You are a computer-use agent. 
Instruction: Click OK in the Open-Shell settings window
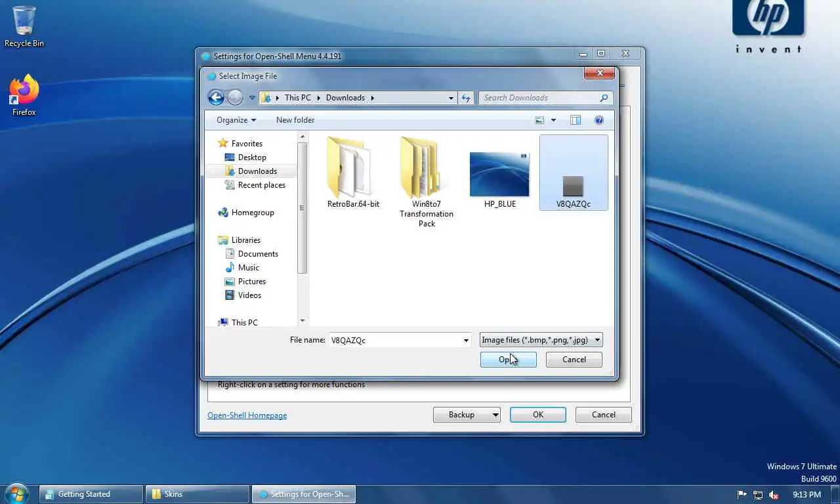pos(537,415)
